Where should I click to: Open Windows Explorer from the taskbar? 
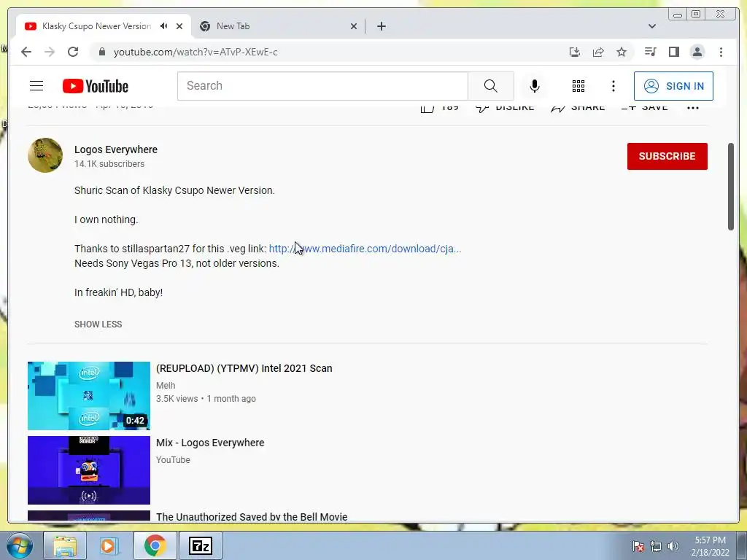(x=65, y=545)
